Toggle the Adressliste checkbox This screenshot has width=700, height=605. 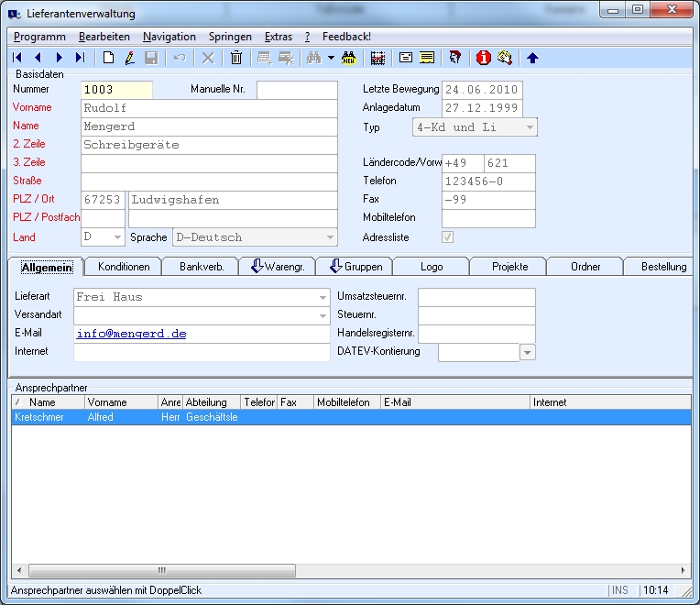448,236
